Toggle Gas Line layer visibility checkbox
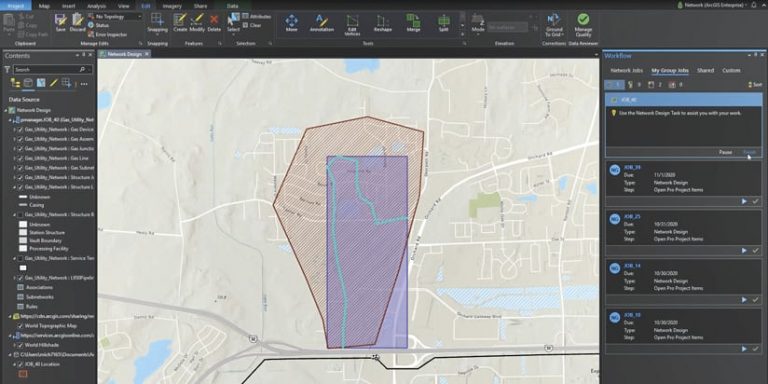This screenshot has width=768, height=384. [20, 158]
